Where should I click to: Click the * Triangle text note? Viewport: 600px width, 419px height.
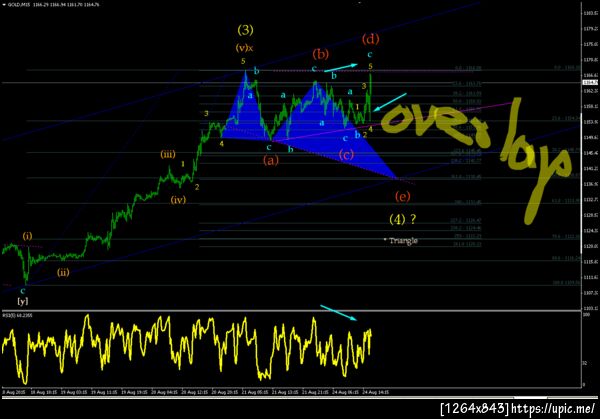[401, 240]
